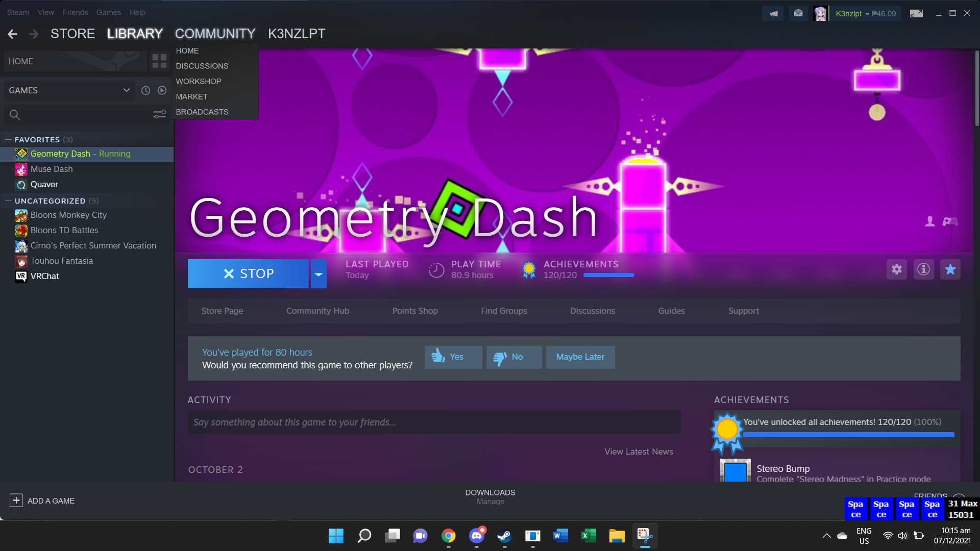Screen dimensions: 980x551
Task: Show Geometry Dash game info icon
Action: pyautogui.click(x=923, y=269)
